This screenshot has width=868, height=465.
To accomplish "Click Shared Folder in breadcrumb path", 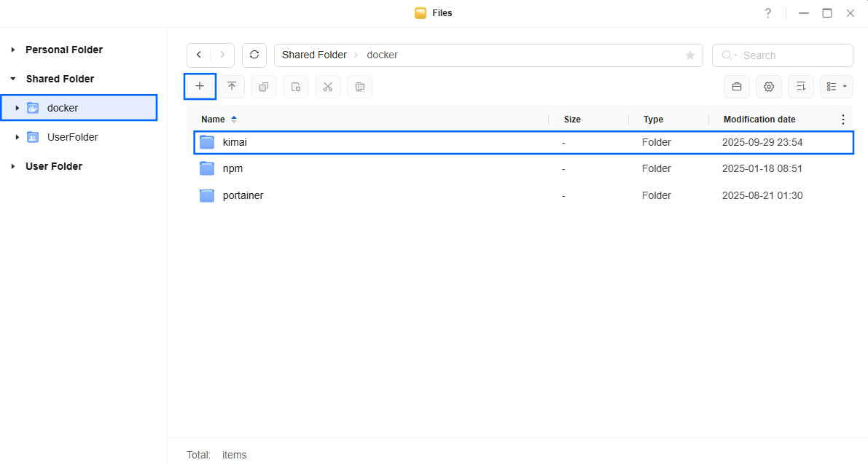I will 314,55.
